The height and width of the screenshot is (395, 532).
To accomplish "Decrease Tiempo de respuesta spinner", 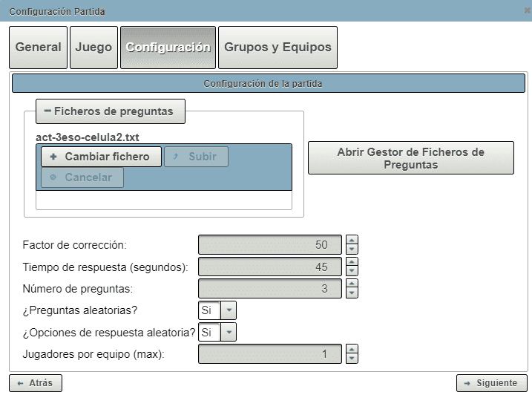I will (352, 271).
